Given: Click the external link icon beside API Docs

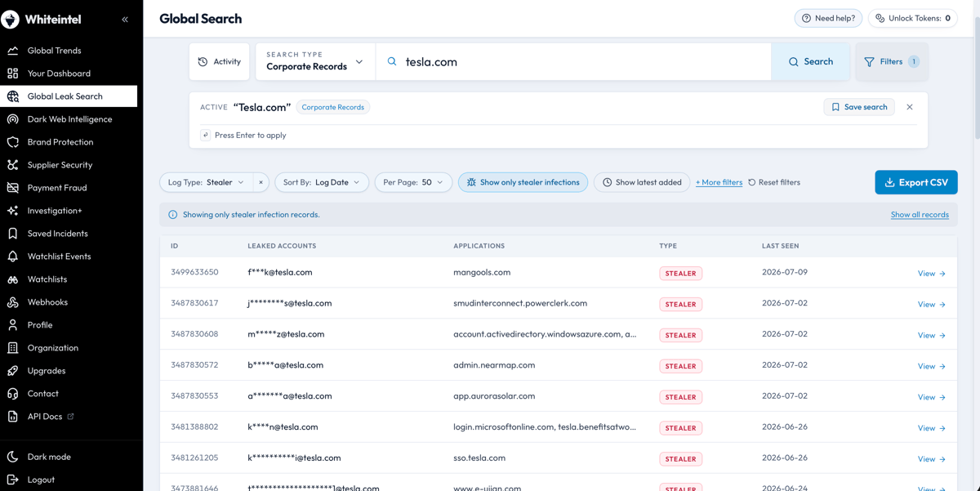Looking at the screenshot, I should click(x=70, y=417).
